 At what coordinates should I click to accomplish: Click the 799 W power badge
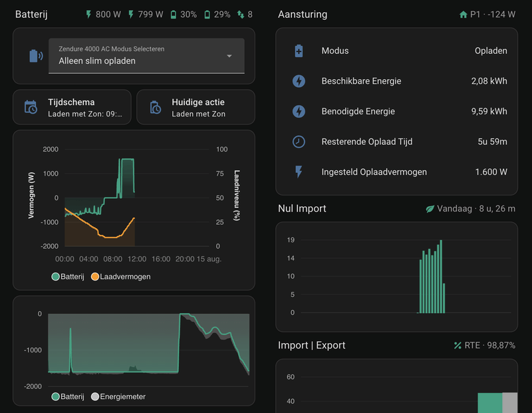click(146, 15)
